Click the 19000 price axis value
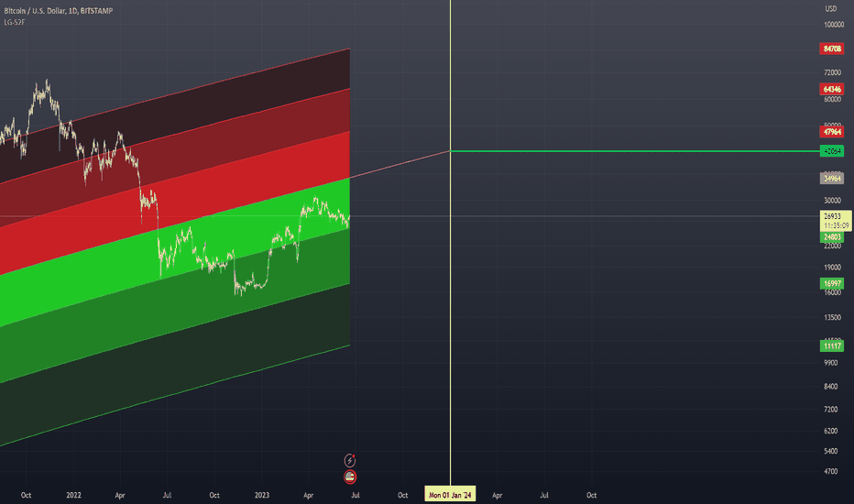This screenshot has width=854, height=504. coord(832,268)
